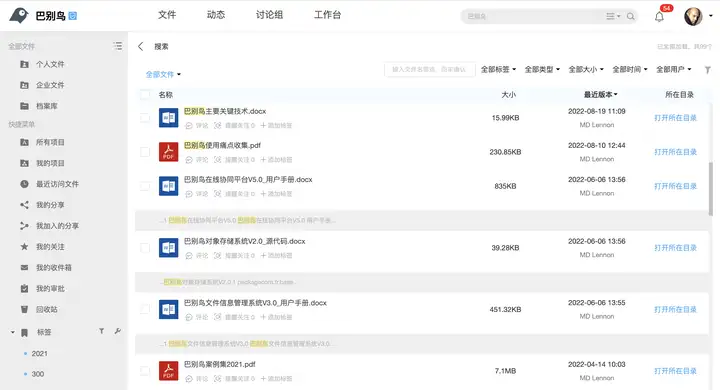The width and height of the screenshot is (720, 390).
Task: Tick the checkbox for 巴别鸟主要关键技术.docx
Action: (145, 118)
